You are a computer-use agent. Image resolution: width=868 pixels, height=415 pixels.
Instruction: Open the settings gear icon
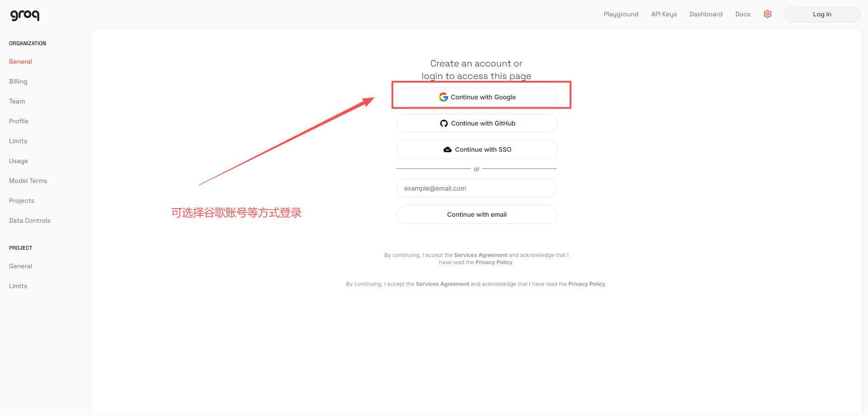[x=768, y=14]
